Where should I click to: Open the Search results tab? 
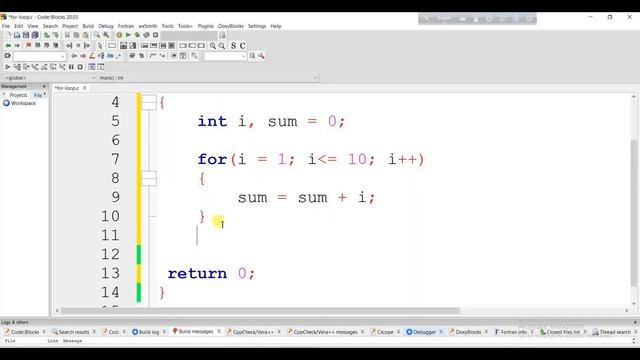pos(73,332)
